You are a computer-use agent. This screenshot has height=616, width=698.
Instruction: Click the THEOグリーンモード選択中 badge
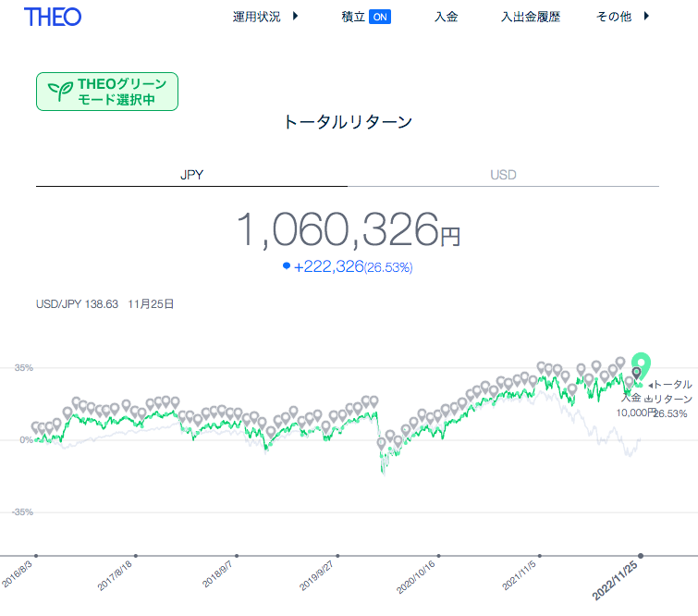click(107, 92)
